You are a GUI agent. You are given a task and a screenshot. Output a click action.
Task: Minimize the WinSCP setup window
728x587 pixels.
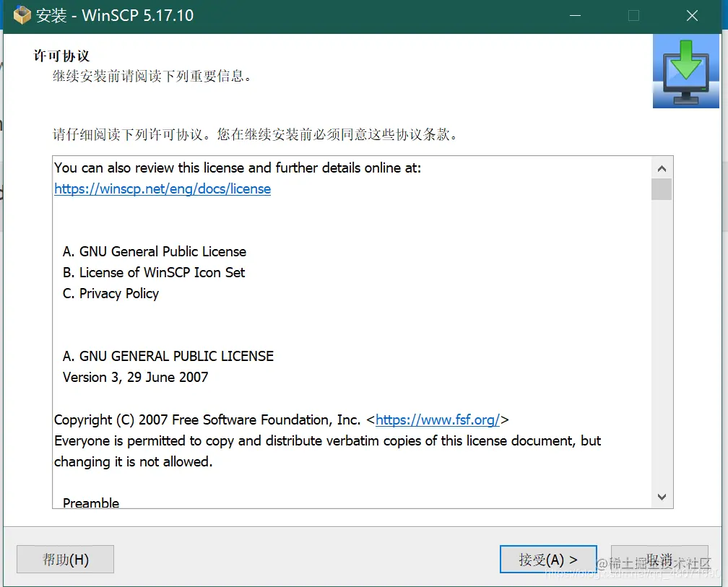575,16
